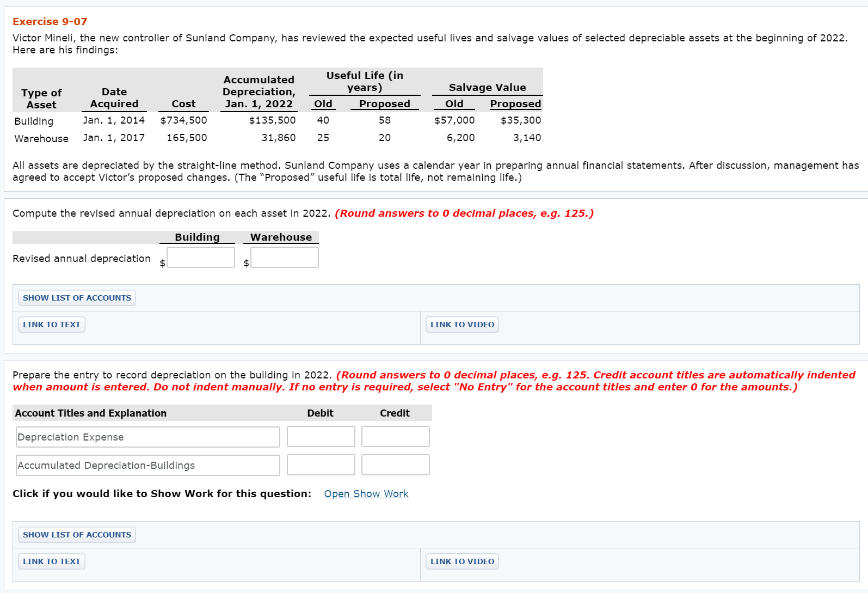
Task: Click the Warehouse column header above input
Action: coord(281,237)
